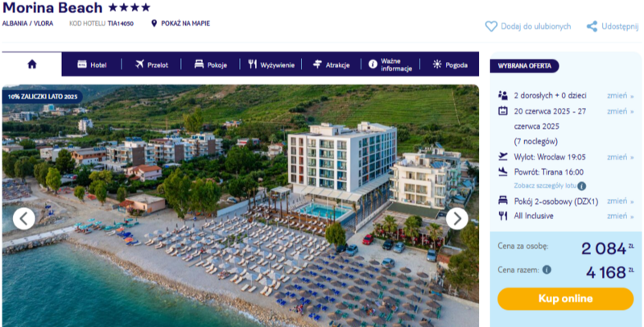
Task: Click the heart favorites icon
Action: [491, 27]
